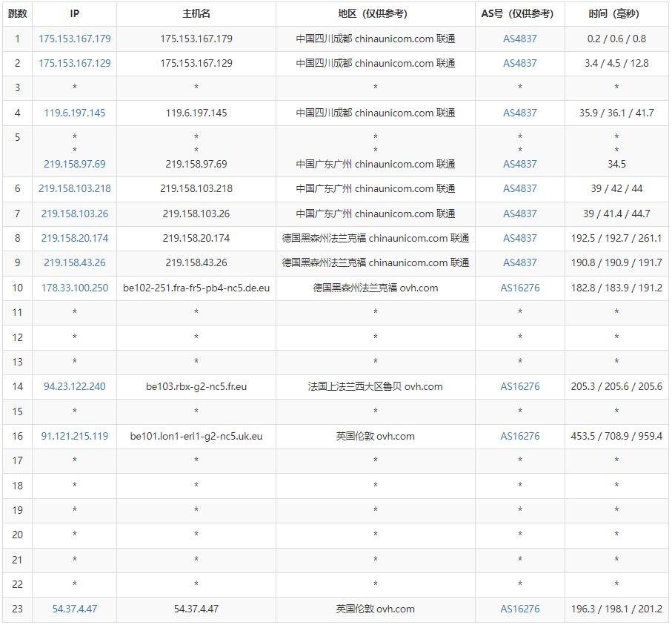Open IP link 175.153.167.179

[75, 39]
